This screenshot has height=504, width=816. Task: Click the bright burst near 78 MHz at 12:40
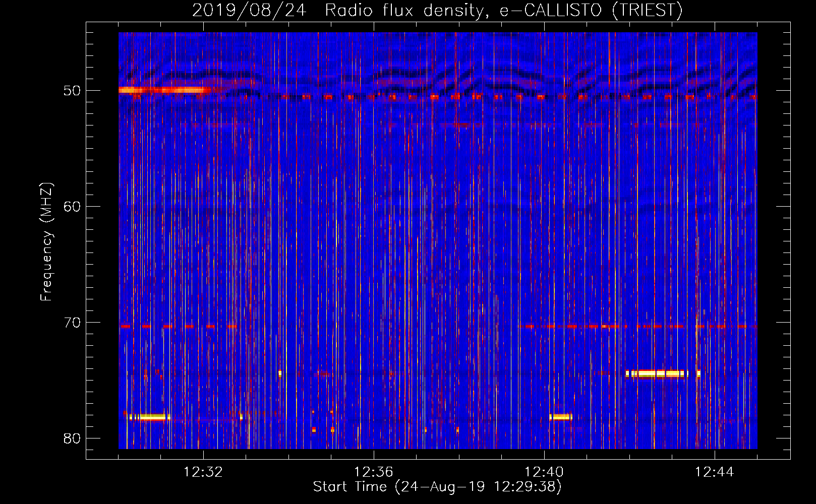(x=561, y=417)
